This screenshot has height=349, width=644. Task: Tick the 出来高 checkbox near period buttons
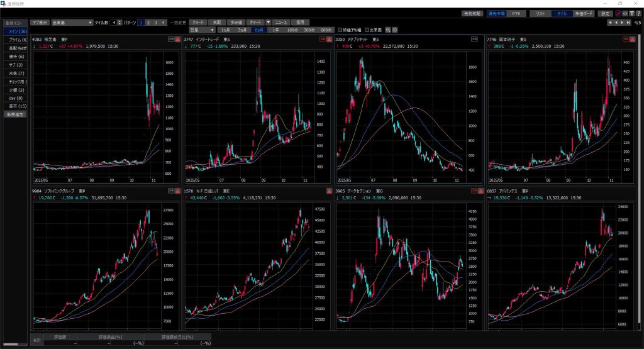pos(367,30)
